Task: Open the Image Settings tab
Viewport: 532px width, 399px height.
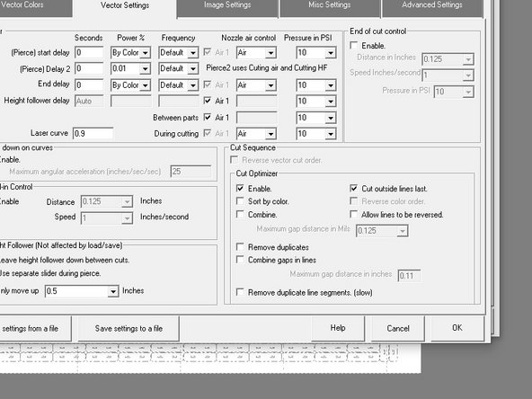Action: 227,7
